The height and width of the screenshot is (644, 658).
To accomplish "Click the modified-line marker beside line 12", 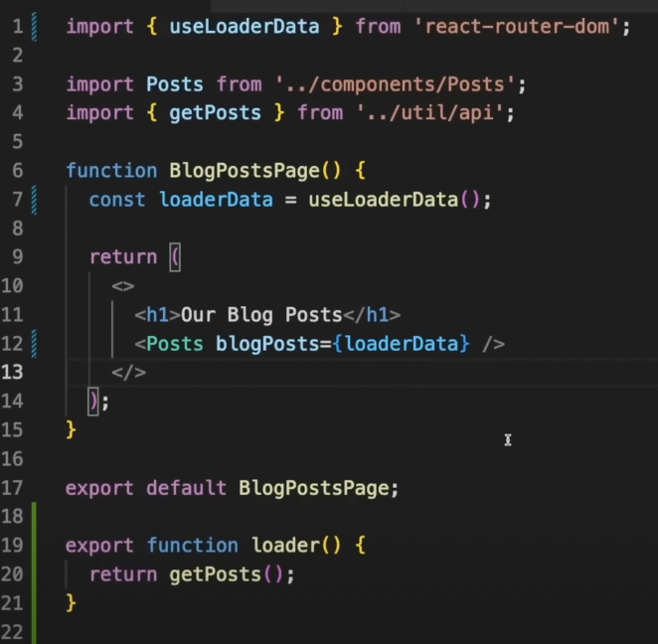I will (x=35, y=344).
